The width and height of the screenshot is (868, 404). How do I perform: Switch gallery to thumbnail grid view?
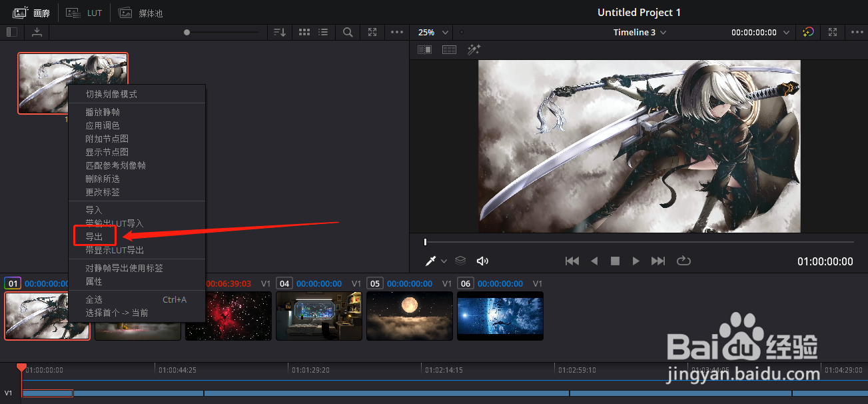pos(304,32)
